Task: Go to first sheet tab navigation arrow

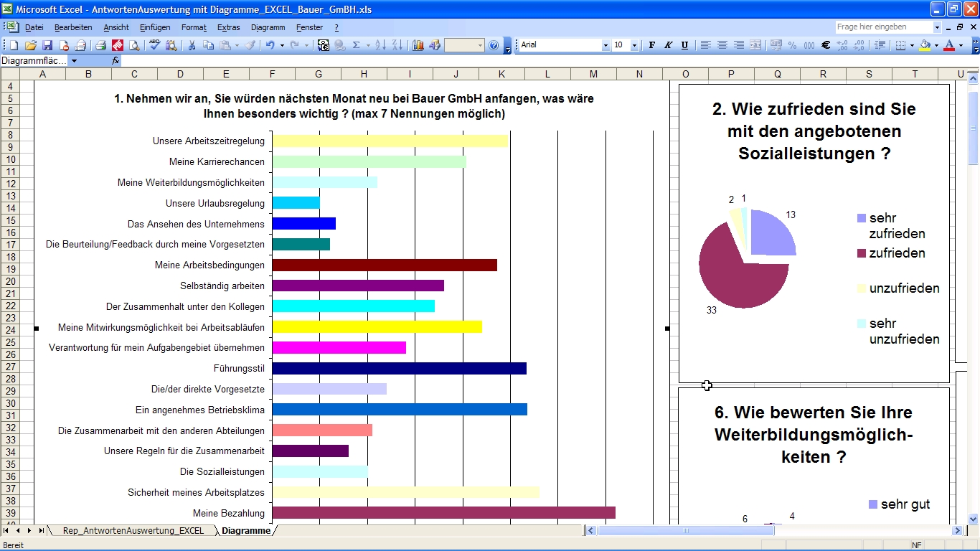Action: (6, 531)
